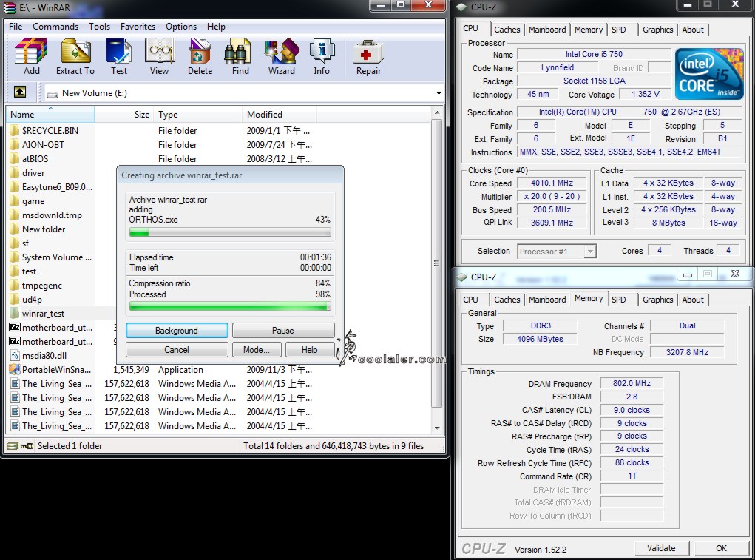Click the Intel Core i5 logo

709,74
